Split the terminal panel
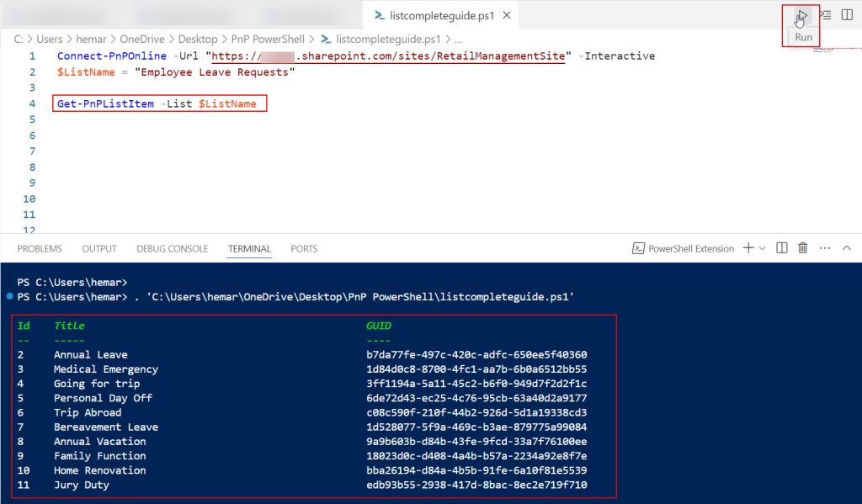Viewport: 862px width, 504px height. click(782, 248)
